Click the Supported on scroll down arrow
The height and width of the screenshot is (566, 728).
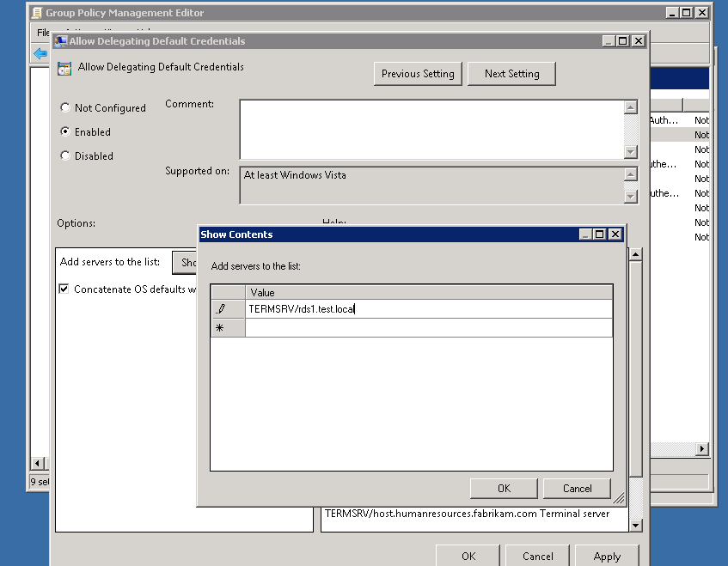(x=631, y=197)
